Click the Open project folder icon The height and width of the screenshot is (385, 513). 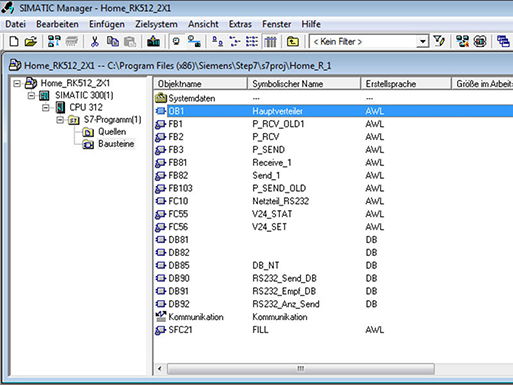click(x=31, y=42)
